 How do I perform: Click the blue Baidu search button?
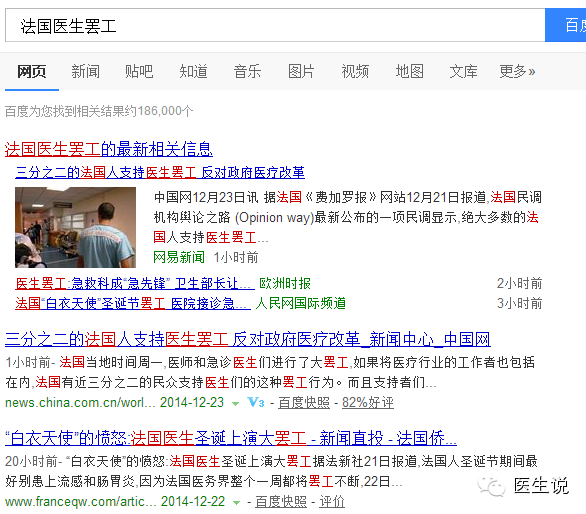[565, 25]
